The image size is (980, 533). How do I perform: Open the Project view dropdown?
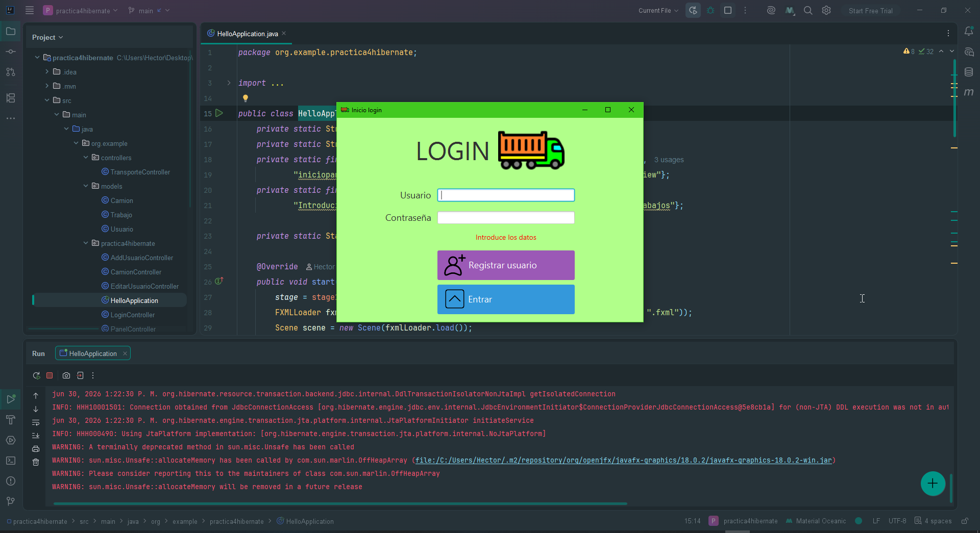47,37
